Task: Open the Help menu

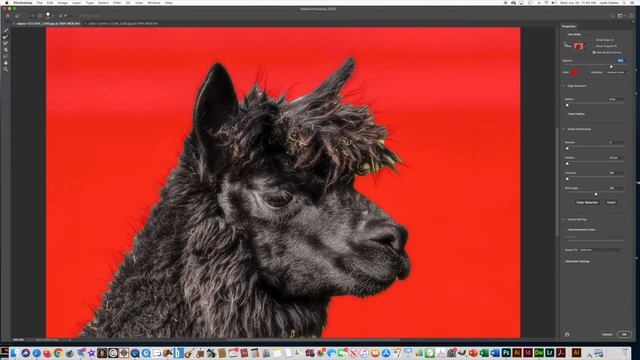Action: (x=168, y=2)
